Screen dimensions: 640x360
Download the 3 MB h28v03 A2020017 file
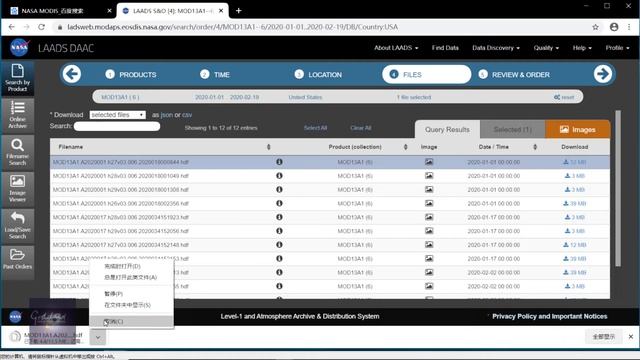coord(574,217)
